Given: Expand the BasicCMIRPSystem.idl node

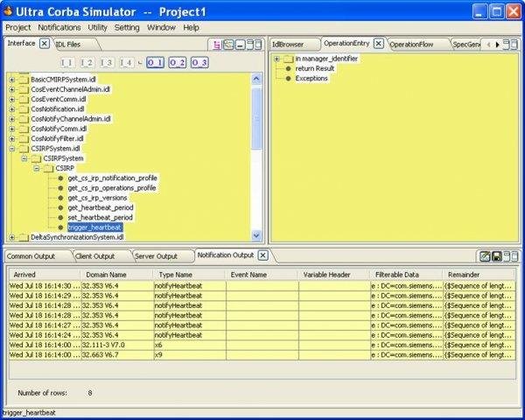Looking at the screenshot, I should pyautogui.click(x=12, y=80).
